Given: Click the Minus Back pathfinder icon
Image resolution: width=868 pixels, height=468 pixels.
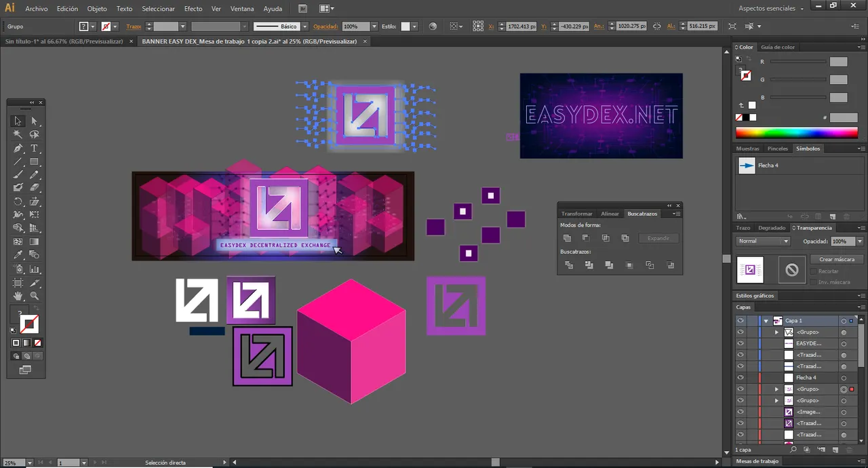Looking at the screenshot, I should [671, 265].
